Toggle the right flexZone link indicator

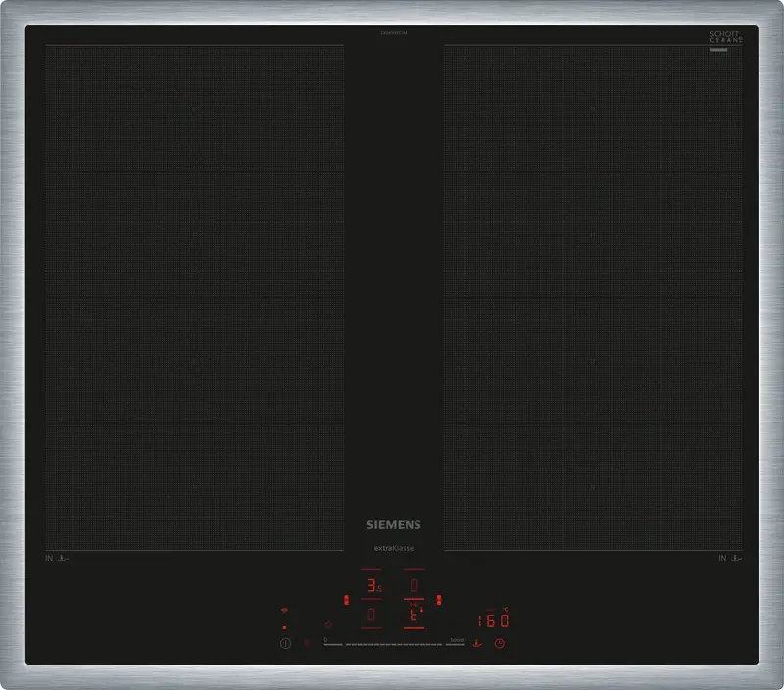coord(439,599)
